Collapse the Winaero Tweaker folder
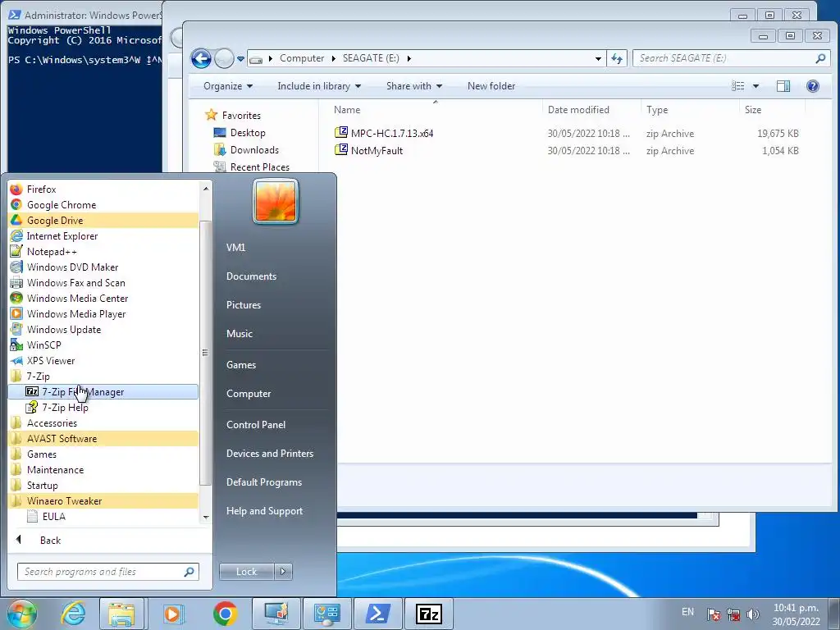 click(103, 501)
